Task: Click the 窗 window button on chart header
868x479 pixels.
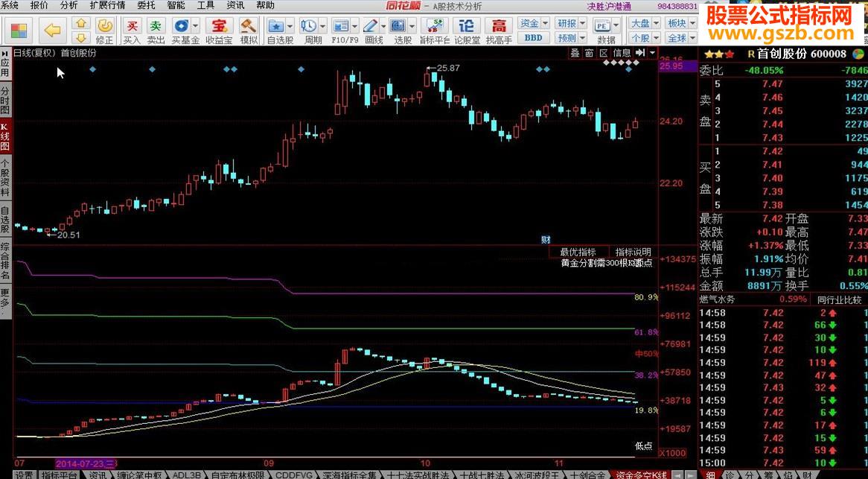Action: pyautogui.click(x=589, y=53)
